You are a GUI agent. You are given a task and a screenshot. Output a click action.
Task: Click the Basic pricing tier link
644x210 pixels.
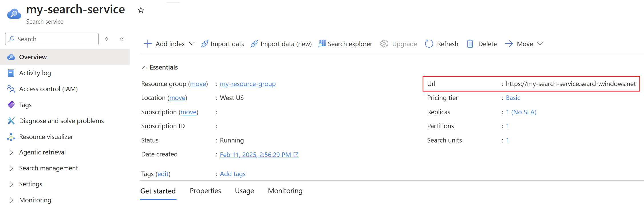[x=513, y=98]
